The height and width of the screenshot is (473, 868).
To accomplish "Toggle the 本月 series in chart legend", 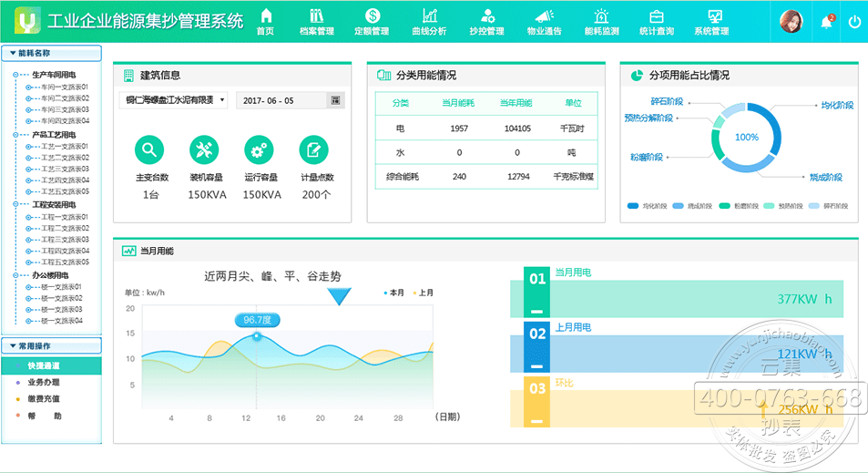I will (x=394, y=293).
